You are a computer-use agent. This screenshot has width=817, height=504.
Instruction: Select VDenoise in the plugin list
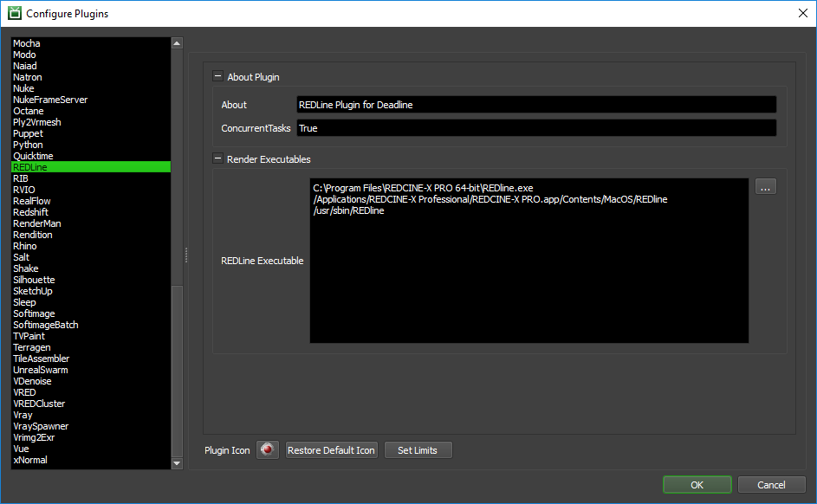[91, 381]
